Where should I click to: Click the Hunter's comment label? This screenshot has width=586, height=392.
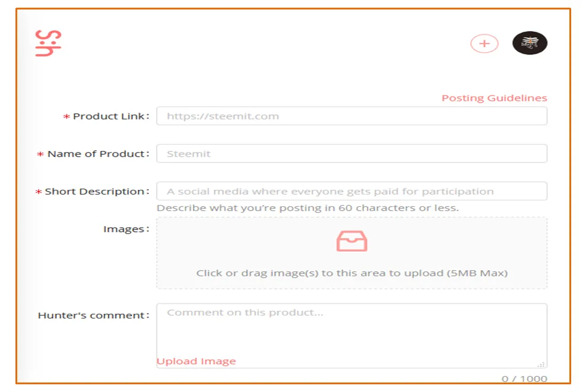(92, 315)
